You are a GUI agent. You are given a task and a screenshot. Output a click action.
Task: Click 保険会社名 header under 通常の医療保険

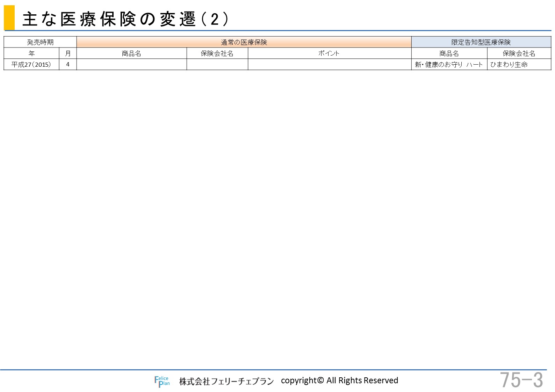click(217, 53)
